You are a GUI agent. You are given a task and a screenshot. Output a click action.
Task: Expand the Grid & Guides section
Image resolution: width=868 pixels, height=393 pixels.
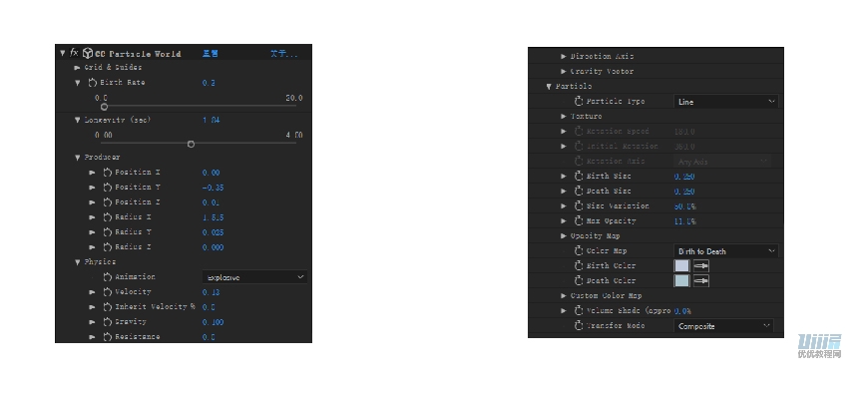[x=78, y=68]
